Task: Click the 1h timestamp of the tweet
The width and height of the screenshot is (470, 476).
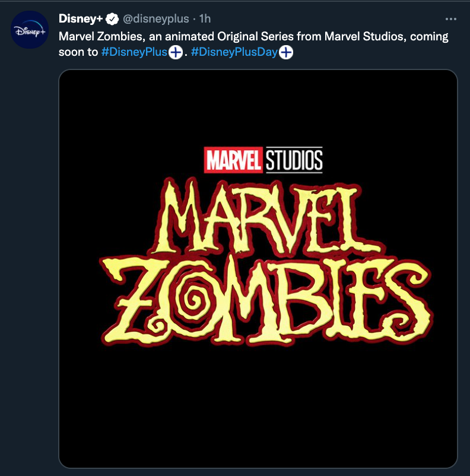Action: tap(205, 20)
